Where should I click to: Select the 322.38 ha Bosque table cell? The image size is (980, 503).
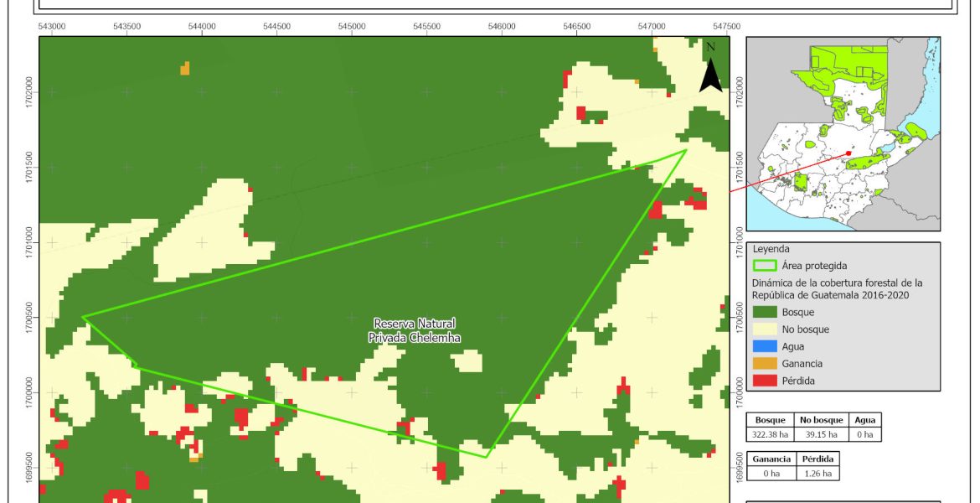[x=770, y=434]
